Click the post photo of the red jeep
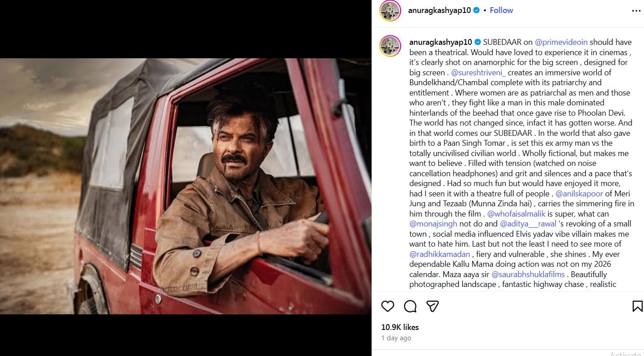This screenshot has height=356, width=644. tap(186, 186)
